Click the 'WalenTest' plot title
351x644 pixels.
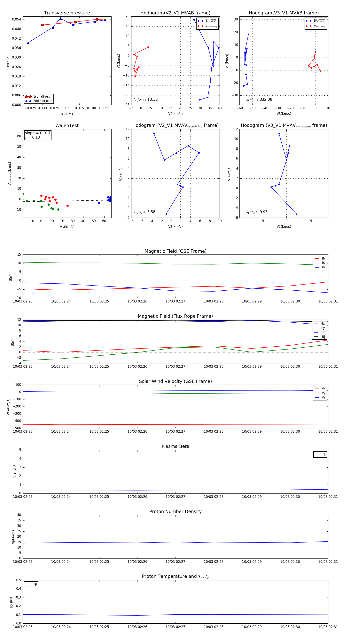67,125
